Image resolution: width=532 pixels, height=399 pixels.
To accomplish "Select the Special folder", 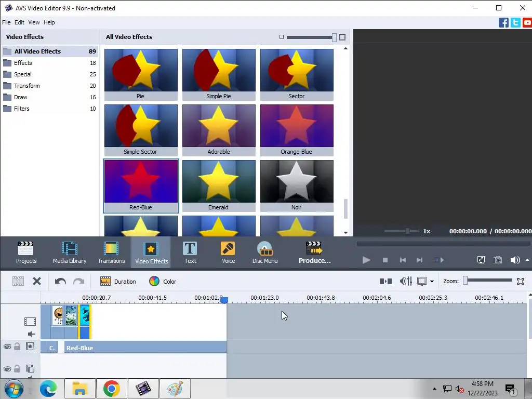I will pyautogui.click(x=50, y=74).
